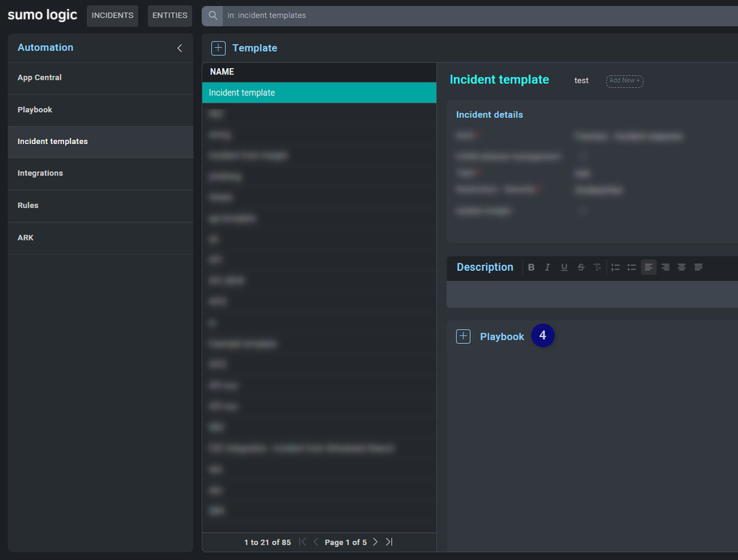The height and width of the screenshot is (560, 738).
Task: Open Playbook in Automation sidebar
Action: [x=35, y=110]
